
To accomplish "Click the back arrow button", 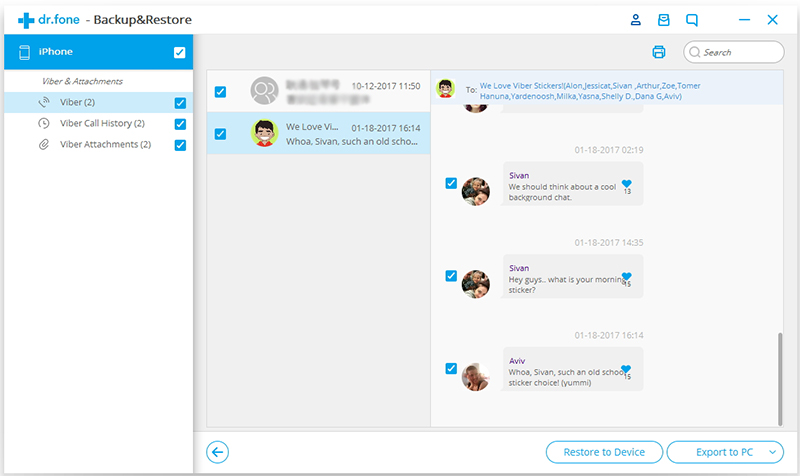I will [217, 452].
